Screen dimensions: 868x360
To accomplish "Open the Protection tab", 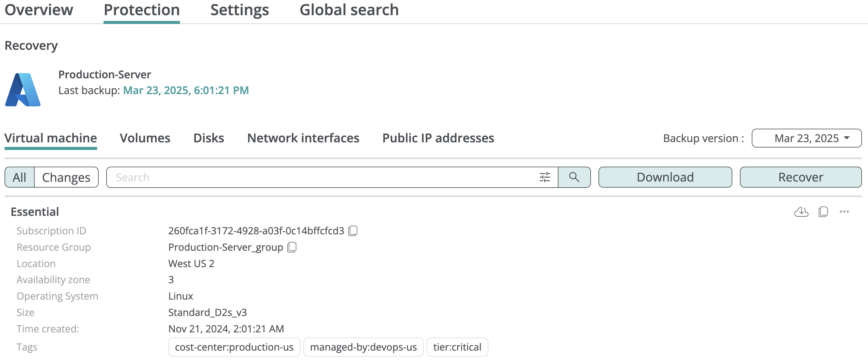I will point(142,10).
